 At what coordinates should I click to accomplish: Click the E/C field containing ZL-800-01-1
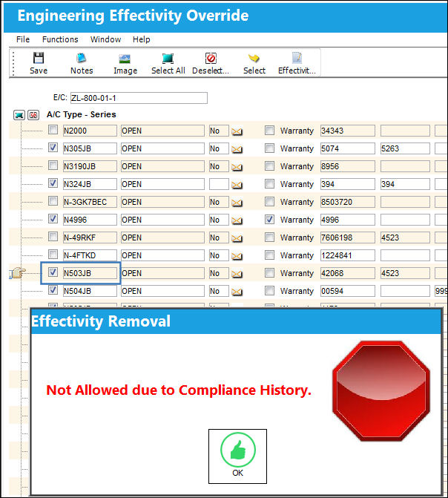tap(139, 98)
